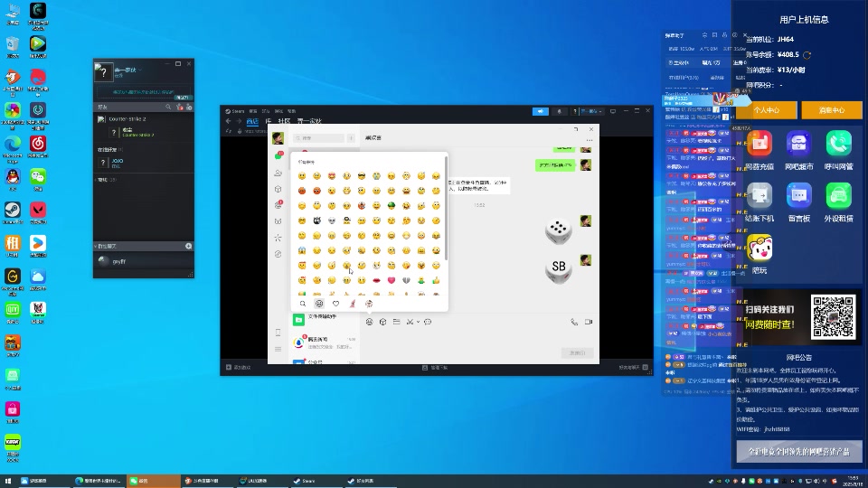Select emoji search magnifier tab in picker
The image size is (868, 488).
click(x=303, y=304)
